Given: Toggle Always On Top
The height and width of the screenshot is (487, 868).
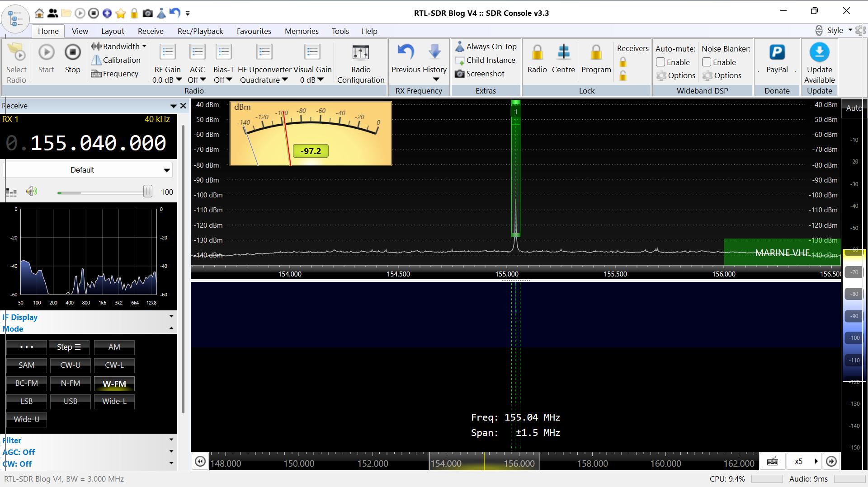Looking at the screenshot, I should 486,47.
